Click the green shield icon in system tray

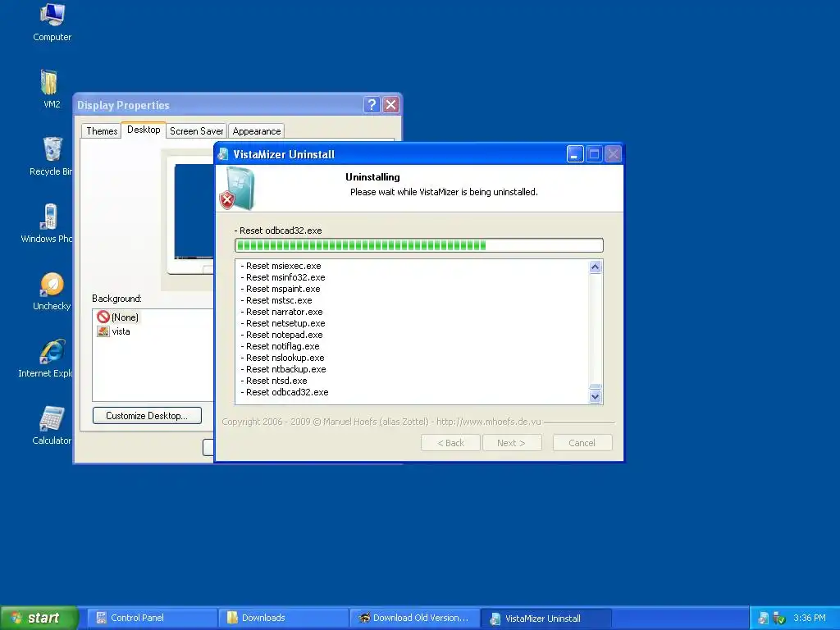[779, 619]
